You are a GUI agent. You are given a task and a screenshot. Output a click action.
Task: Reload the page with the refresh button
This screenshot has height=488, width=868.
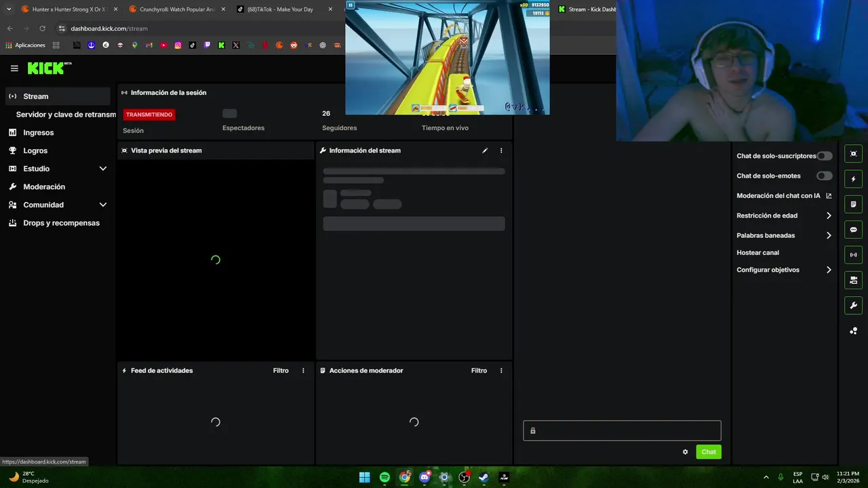[x=42, y=28]
